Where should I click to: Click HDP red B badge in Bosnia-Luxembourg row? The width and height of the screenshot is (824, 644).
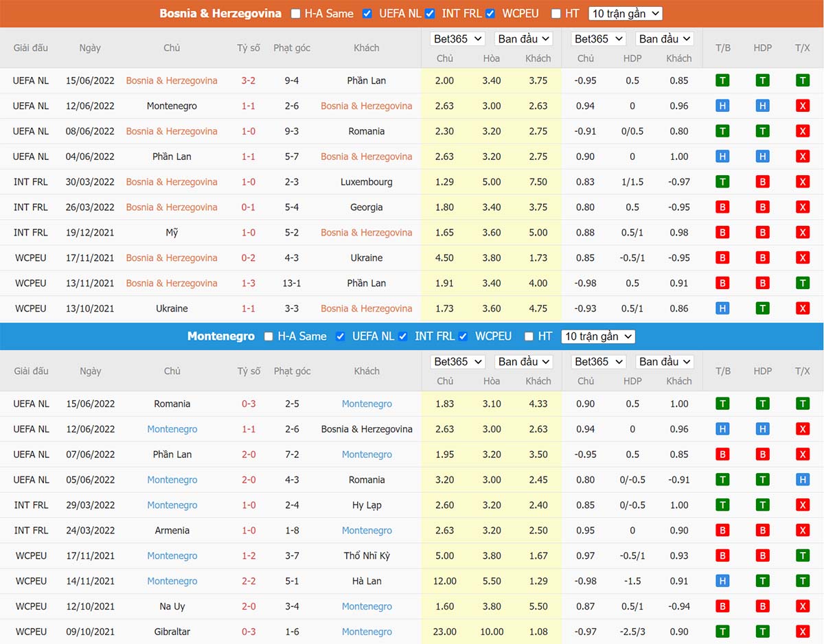coord(762,182)
